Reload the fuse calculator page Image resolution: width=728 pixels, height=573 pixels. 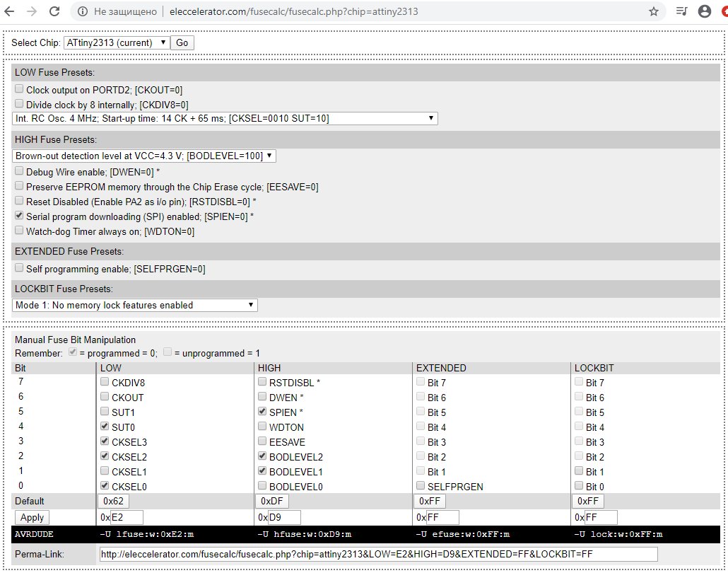pyautogui.click(x=54, y=11)
